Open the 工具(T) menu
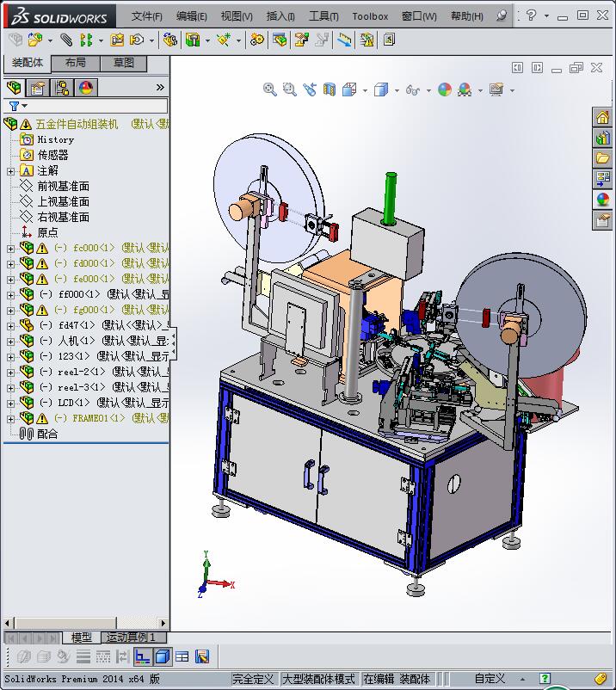Viewport: 616px width, 690px height. point(323,16)
